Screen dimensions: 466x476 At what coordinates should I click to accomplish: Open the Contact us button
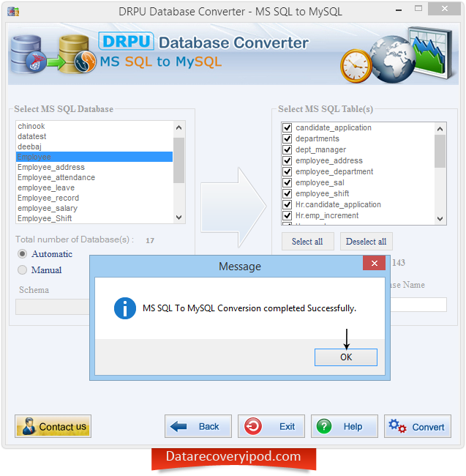tap(53, 426)
